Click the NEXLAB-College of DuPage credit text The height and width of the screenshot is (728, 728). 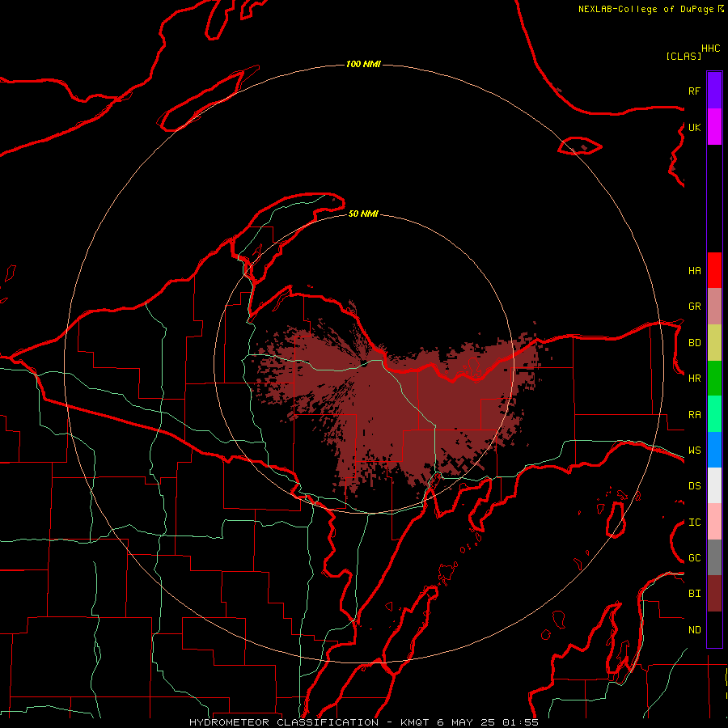[651, 9]
